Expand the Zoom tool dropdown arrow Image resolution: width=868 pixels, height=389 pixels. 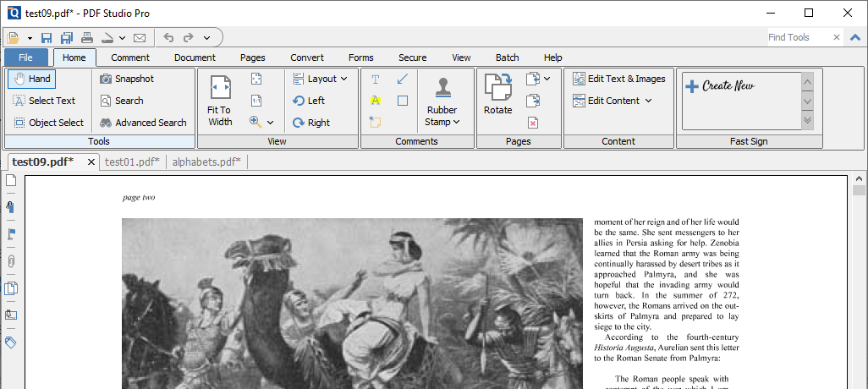pyautogui.click(x=271, y=123)
